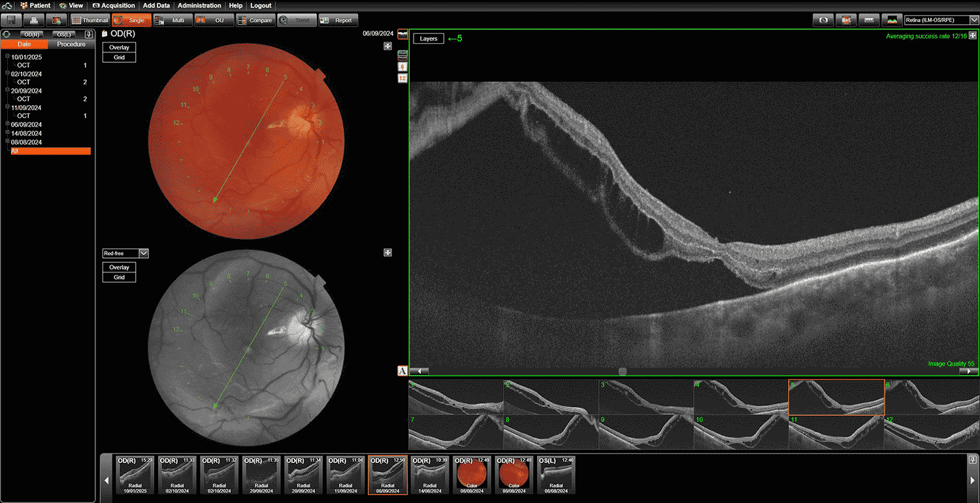This screenshot has height=503, width=980.
Task: Click the Save floppy disk icon
Action: (13, 20)
